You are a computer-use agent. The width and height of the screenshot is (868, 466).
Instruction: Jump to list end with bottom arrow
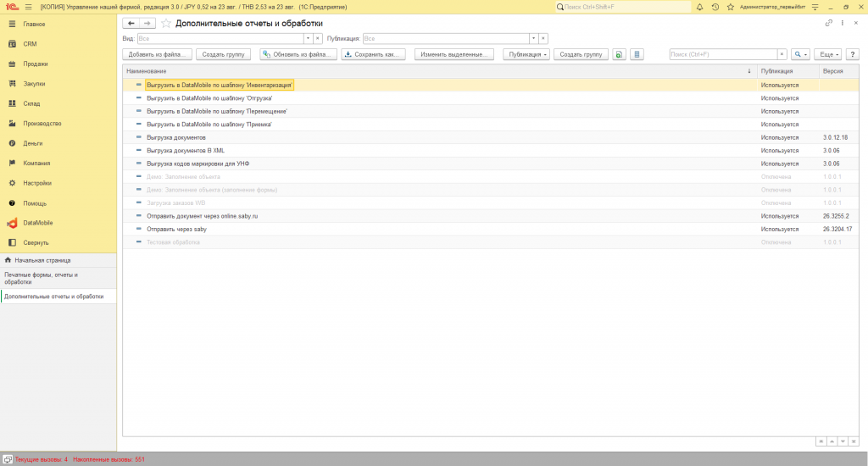tap(853, 441)
